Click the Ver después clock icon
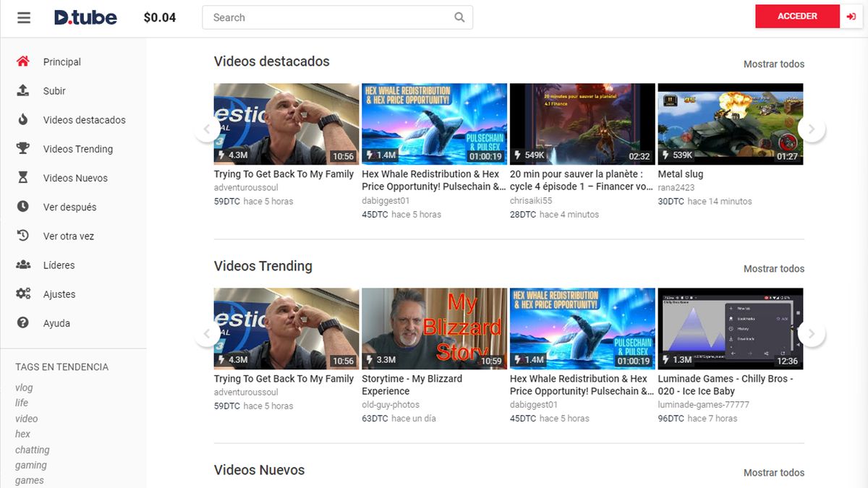 click(24, 207)
